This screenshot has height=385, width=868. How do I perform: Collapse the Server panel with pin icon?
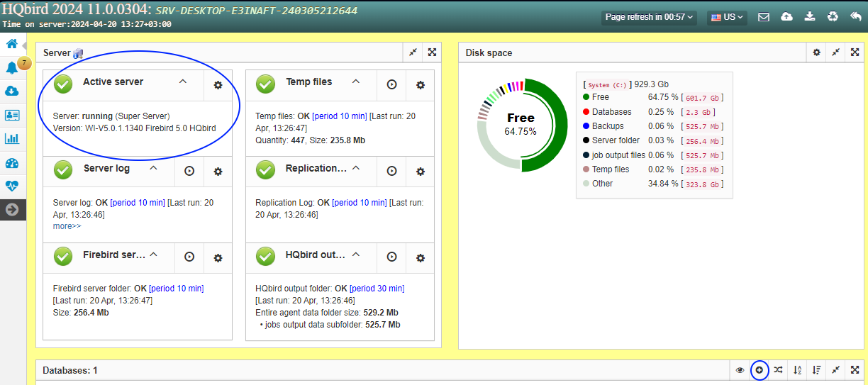point(413,52)
